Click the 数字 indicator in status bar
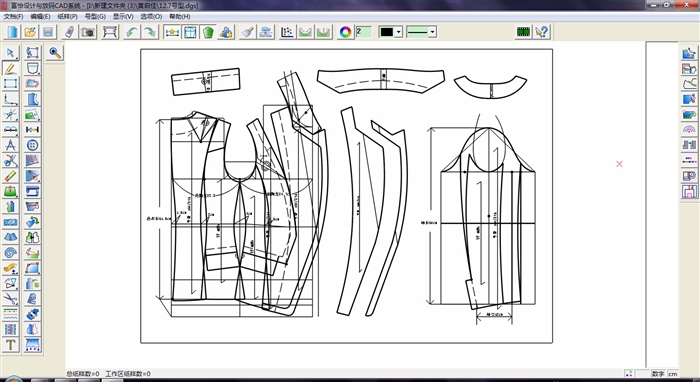700x382 pixels. click(x=658, y=374)
